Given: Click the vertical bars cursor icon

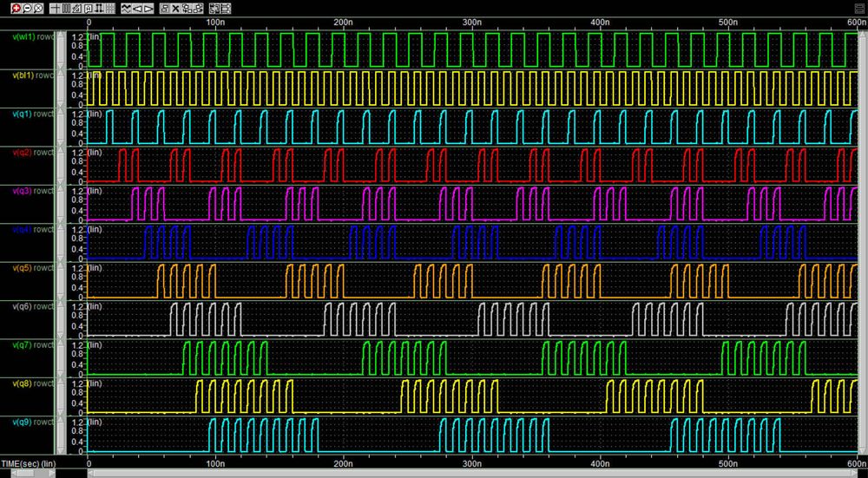Looking at the screenshot, I should [x=66, y=8].
